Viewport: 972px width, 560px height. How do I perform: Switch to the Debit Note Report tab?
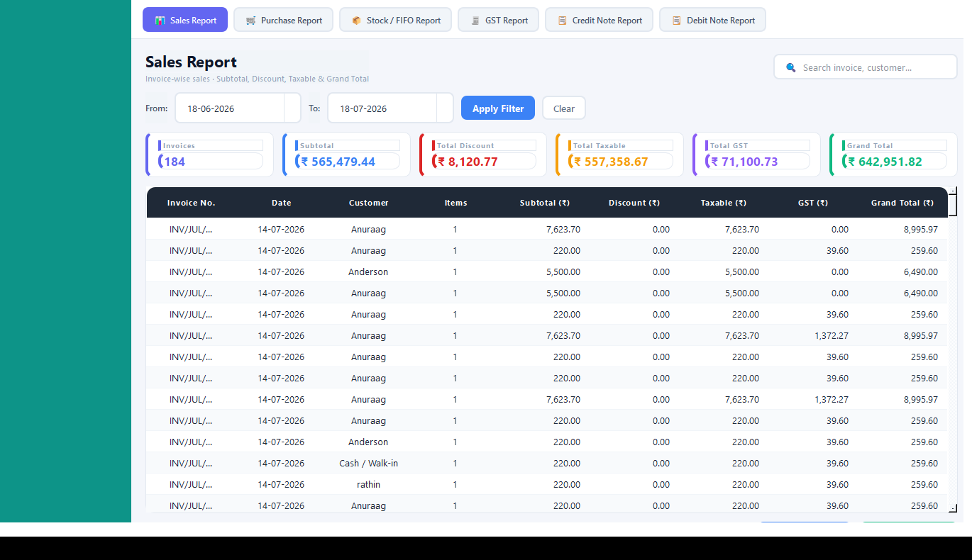pos(713,20)
